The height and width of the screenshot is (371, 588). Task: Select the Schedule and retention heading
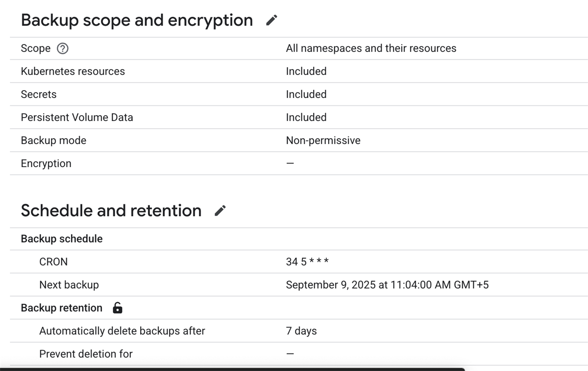(110, 210)
